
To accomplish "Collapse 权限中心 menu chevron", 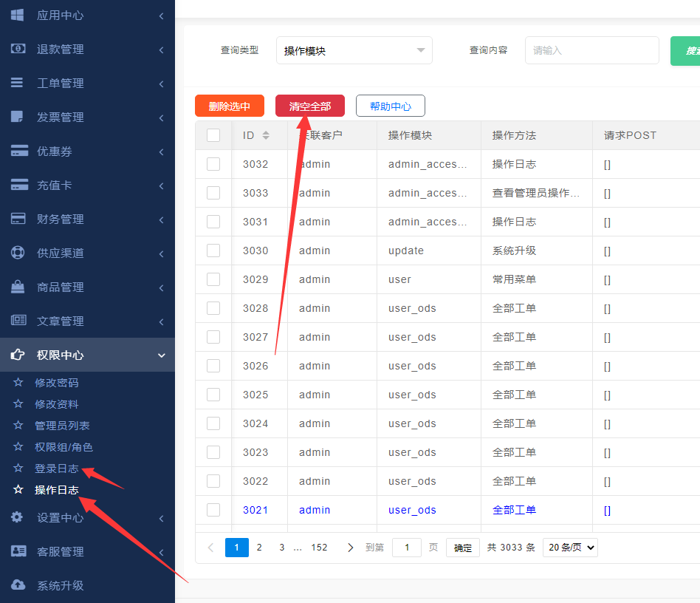I will click(161, 355).
